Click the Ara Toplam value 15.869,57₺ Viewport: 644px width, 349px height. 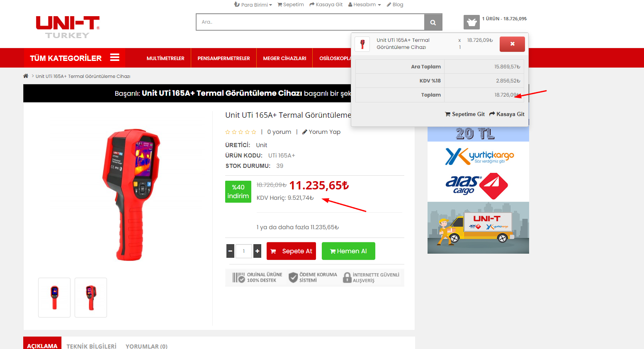click(507, 67)
